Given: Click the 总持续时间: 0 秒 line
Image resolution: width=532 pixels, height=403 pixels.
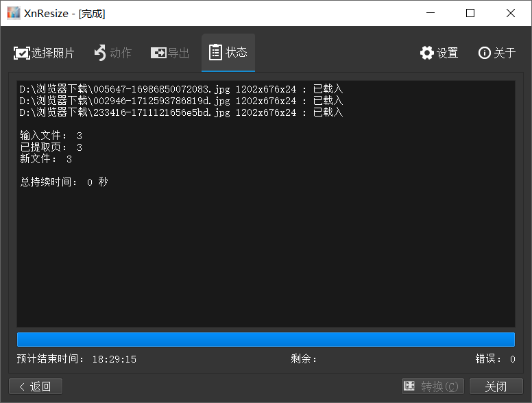Looking at the screenshot, I should 64,182.
